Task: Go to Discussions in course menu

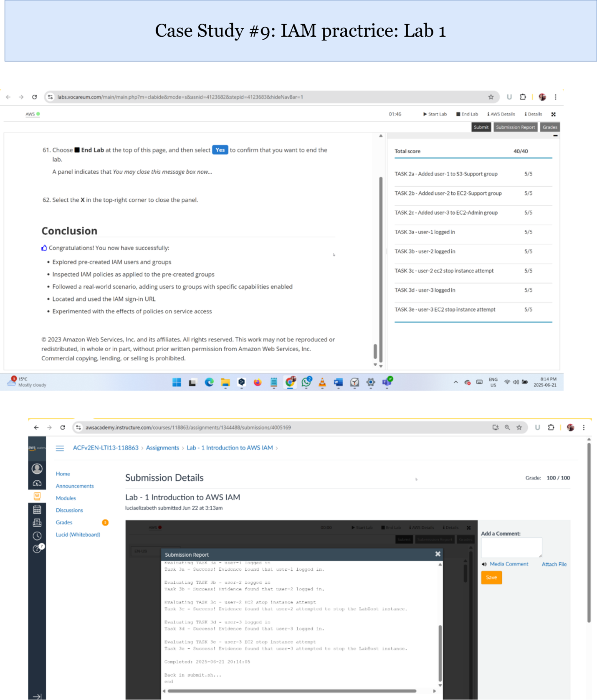Action: coord(69,510)
